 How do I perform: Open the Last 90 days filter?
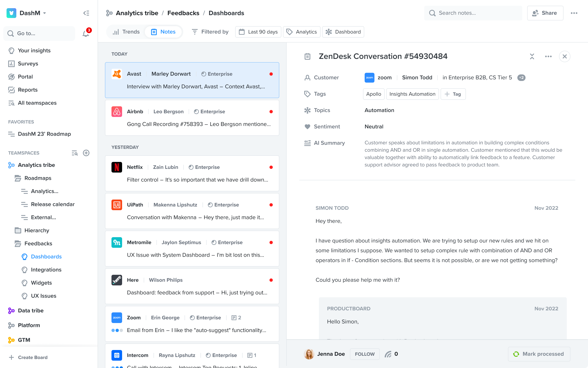pos(258,32)
